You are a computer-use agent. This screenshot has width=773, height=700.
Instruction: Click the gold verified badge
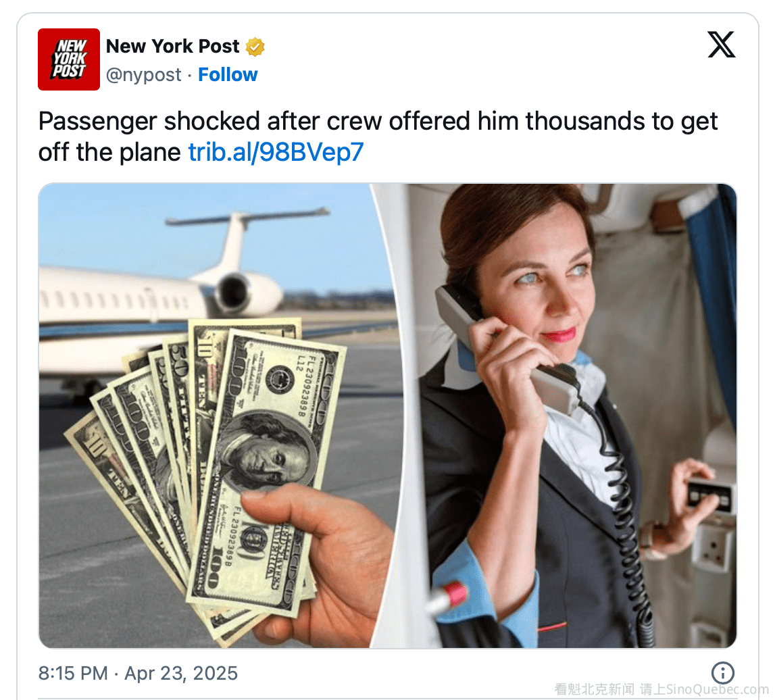pyautogui.click(x=255, y=47)
